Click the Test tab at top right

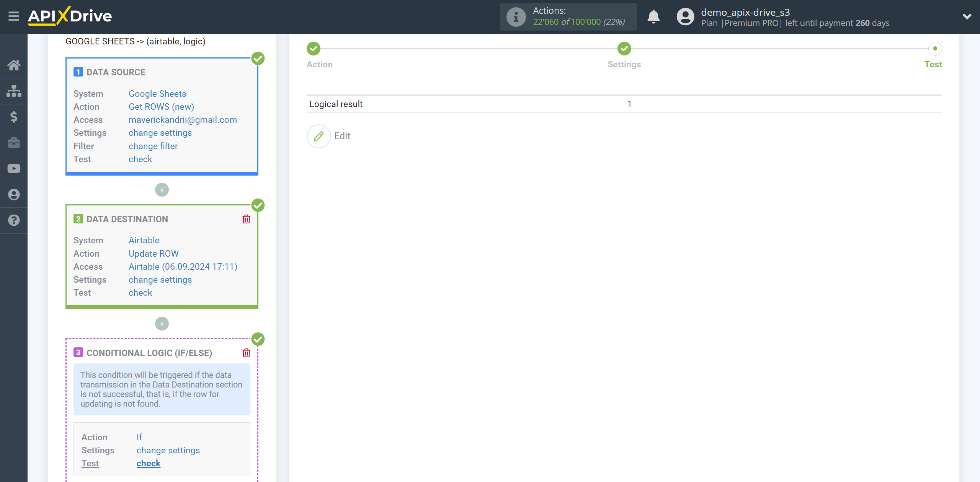coord(933,64)
